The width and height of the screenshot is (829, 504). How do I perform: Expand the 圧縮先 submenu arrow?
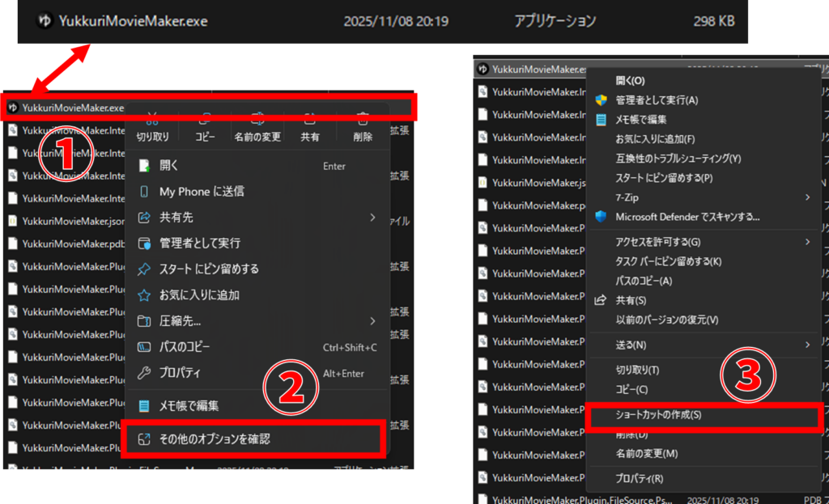[372, 320]
